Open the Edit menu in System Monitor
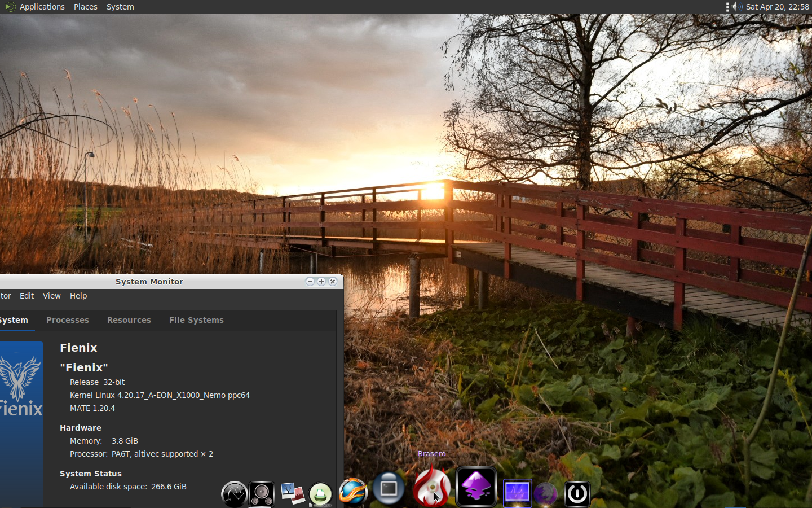Image resolution: width=812 pixels, height=508 pixels. pyautogui.click(x=27, y=296)
